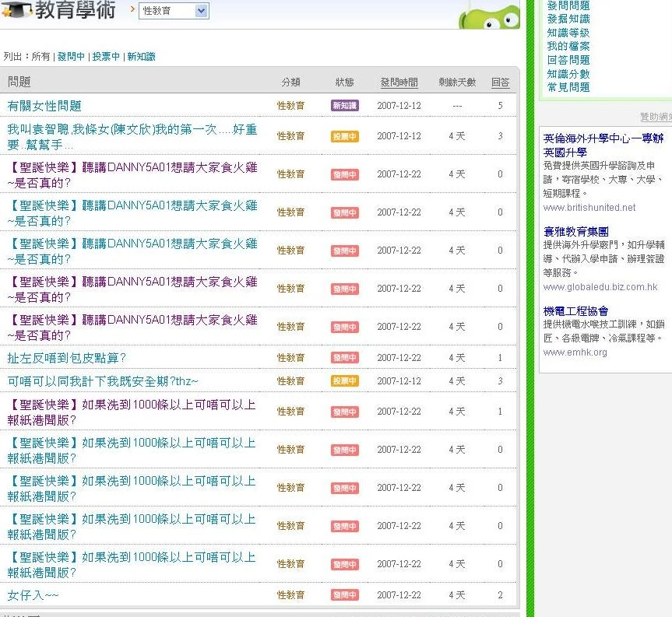Click the graduation cap icon beside 教育學術
The height and width of the screenshot is (617, 672).
point(17,11)
